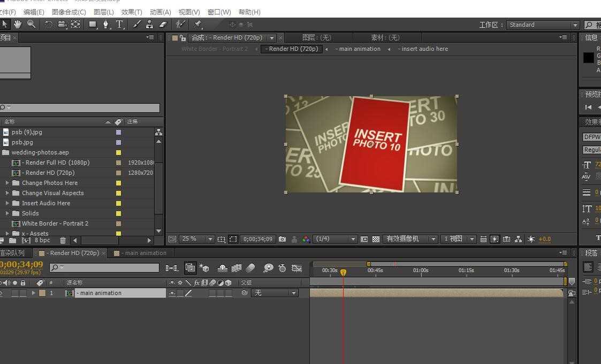Expand the Change Photos Here folder
The width and height of the screenshot is (601, 364).
point(7,183)
